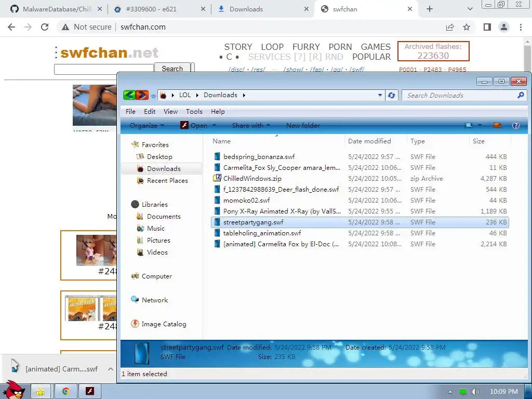
Task: Open the views options dropdown arrow
Action: pos(480,126)
